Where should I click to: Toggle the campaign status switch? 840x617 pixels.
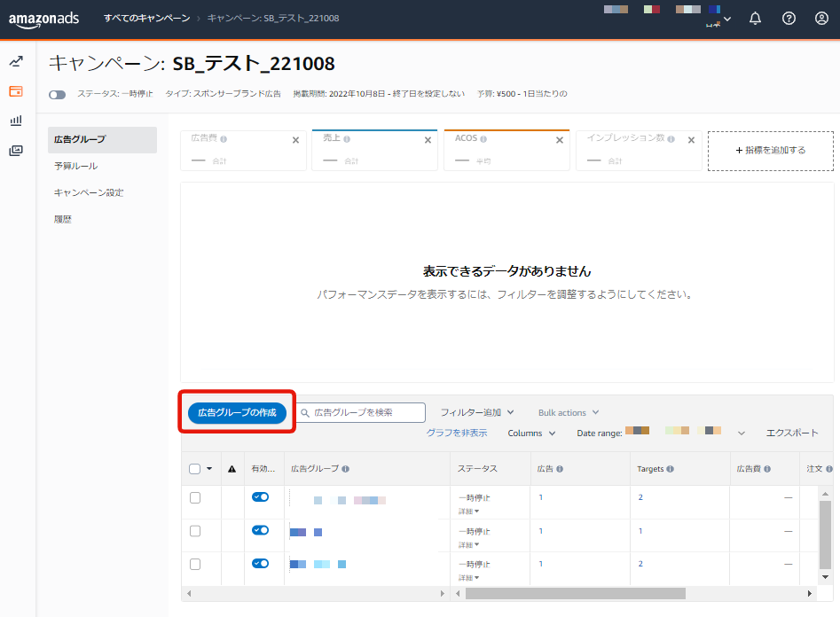pyautogui.click(x=57, y=94)
